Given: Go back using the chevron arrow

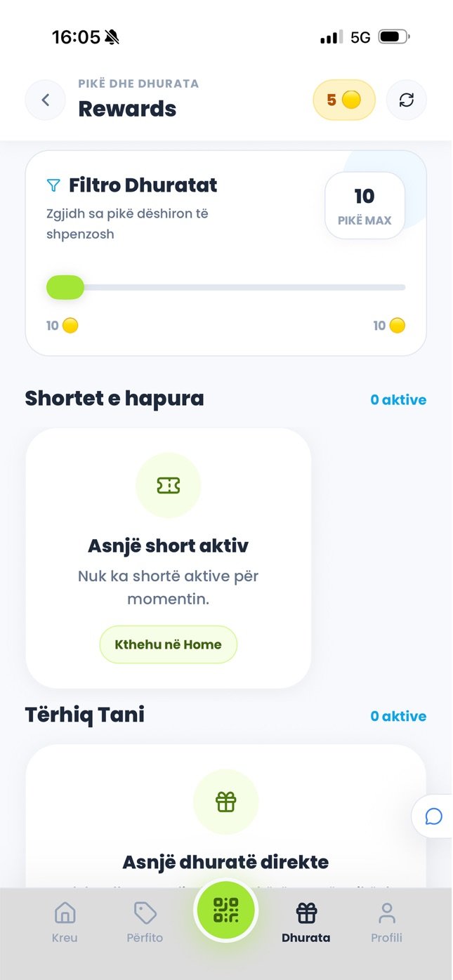Looking at the screenshot, I should pos(46,100).
